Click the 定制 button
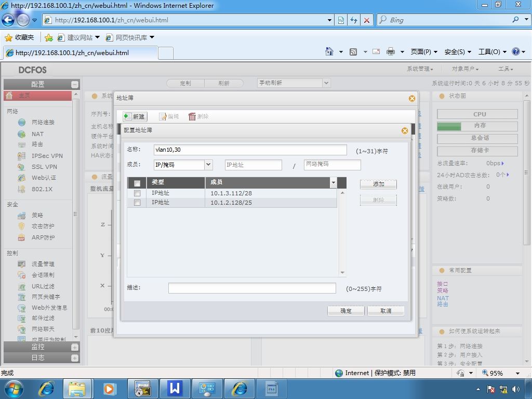 [x=185, y=83]
